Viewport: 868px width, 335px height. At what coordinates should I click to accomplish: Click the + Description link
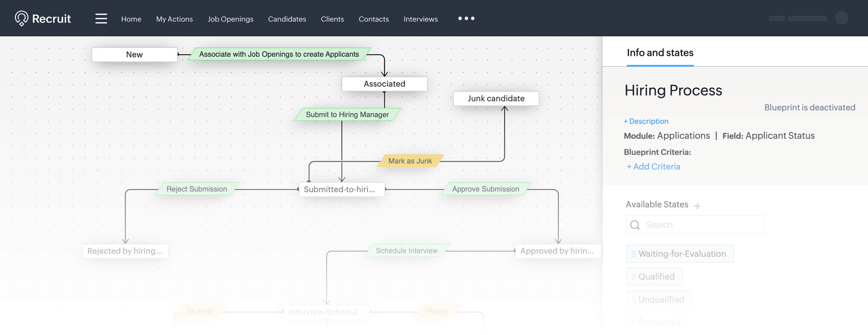[x=646, y=121]
